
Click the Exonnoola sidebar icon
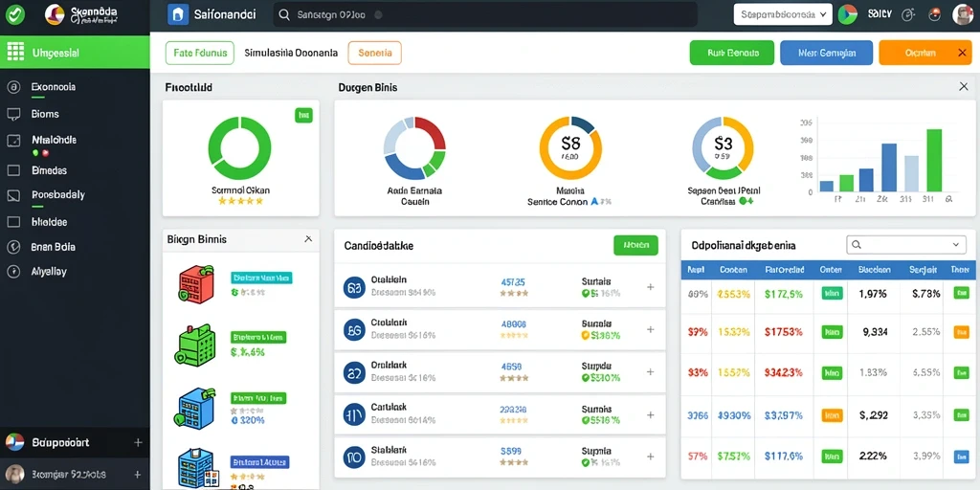pos(13,87)
